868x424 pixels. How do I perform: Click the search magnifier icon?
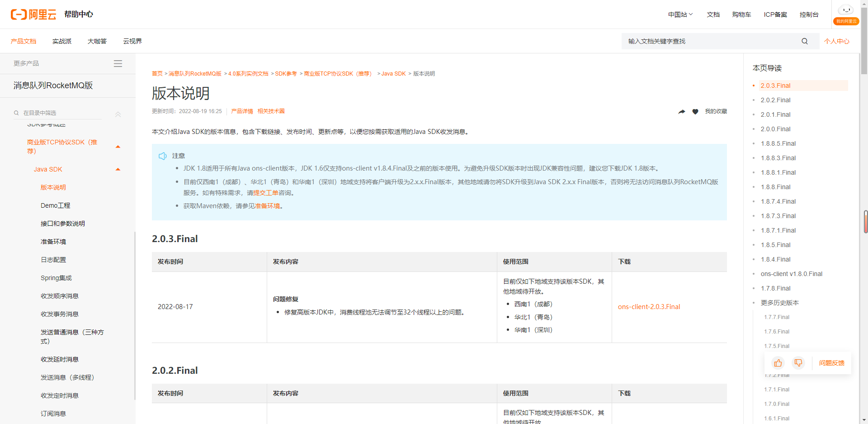point(804,41)
